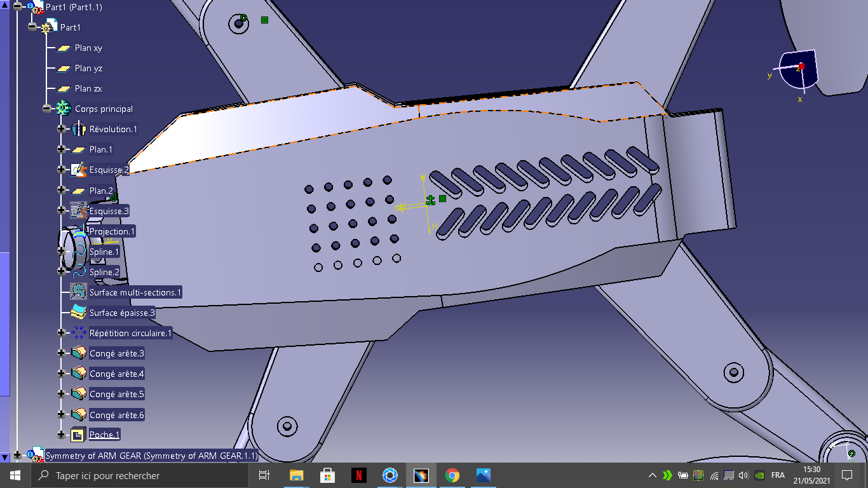
Task: Click the tree scrollbar down arrow
Action: pos(5,457)
